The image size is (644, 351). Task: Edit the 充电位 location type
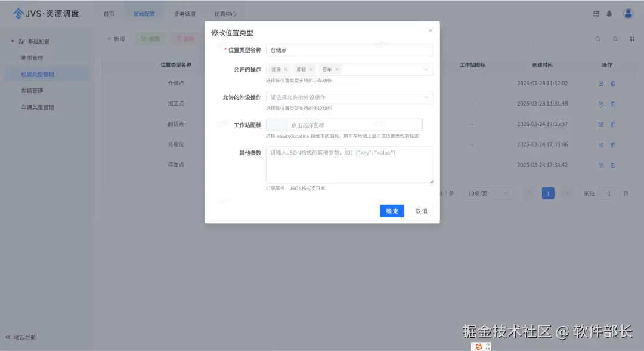[601, 144]
